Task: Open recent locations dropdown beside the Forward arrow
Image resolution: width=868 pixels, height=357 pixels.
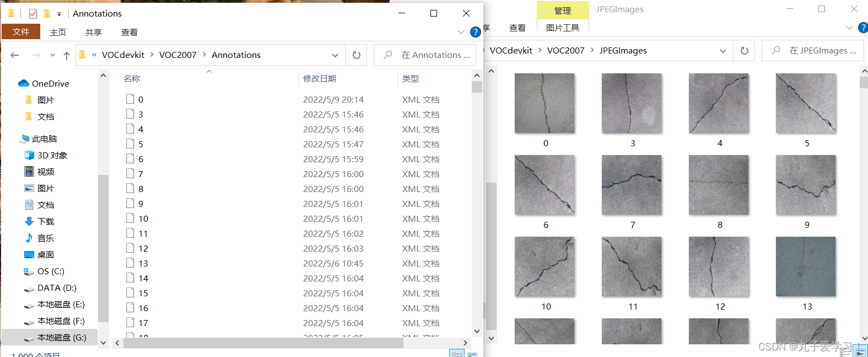Action: (52, 55)
